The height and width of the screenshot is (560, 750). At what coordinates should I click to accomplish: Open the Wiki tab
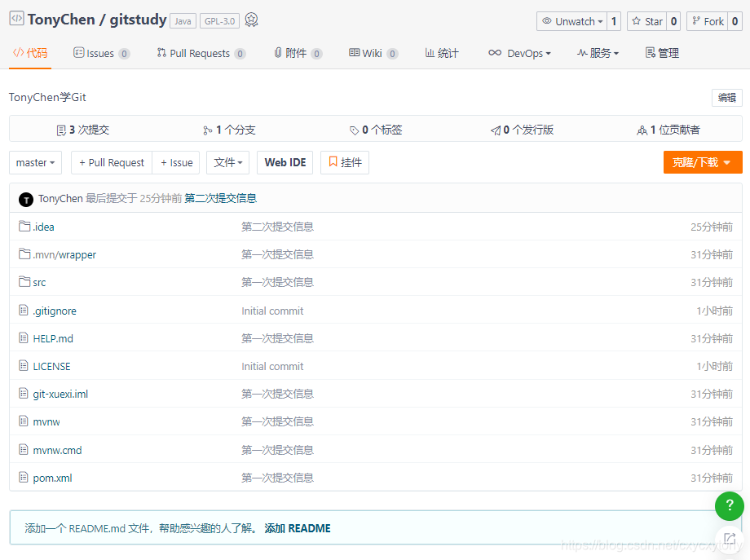(x=373, y=53)
